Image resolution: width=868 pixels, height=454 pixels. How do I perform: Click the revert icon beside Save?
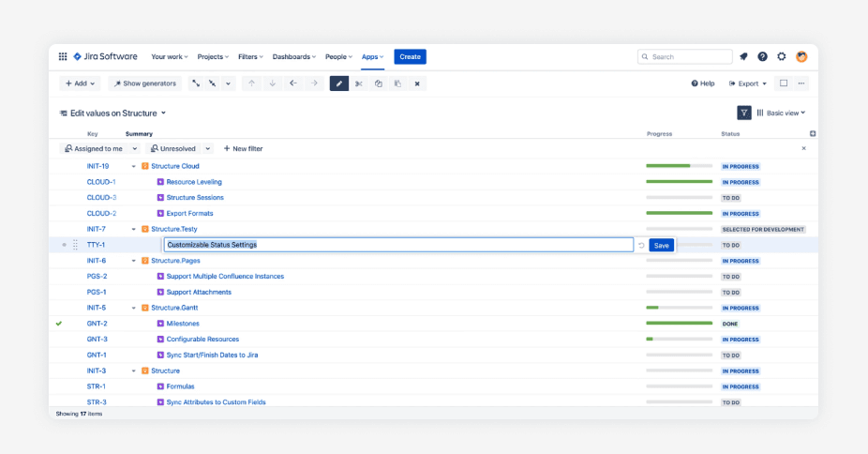coord(641,245)
